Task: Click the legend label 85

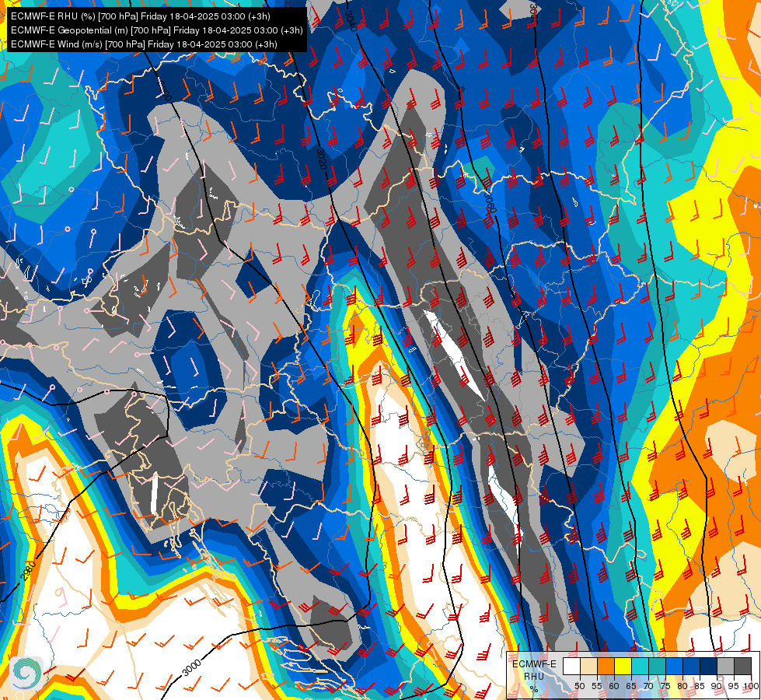Action: click(x=700, y=686)
